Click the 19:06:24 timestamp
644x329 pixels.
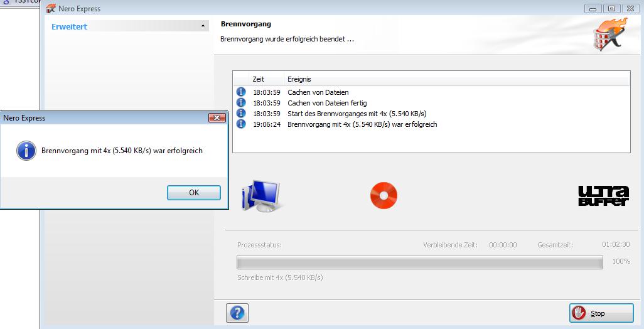point(267,124)
